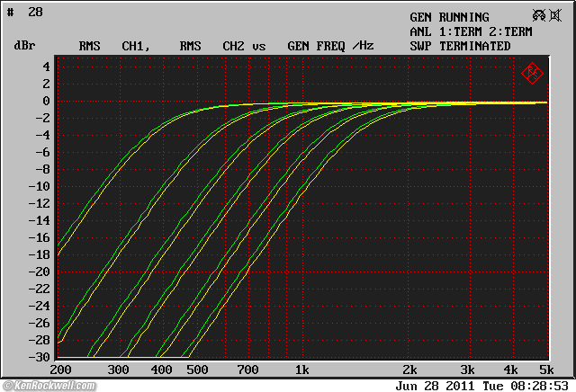The width and height of the screenshot is (576, 392).
Task: Click the -30 dBr axis label
Action: [x=40, y=357]
